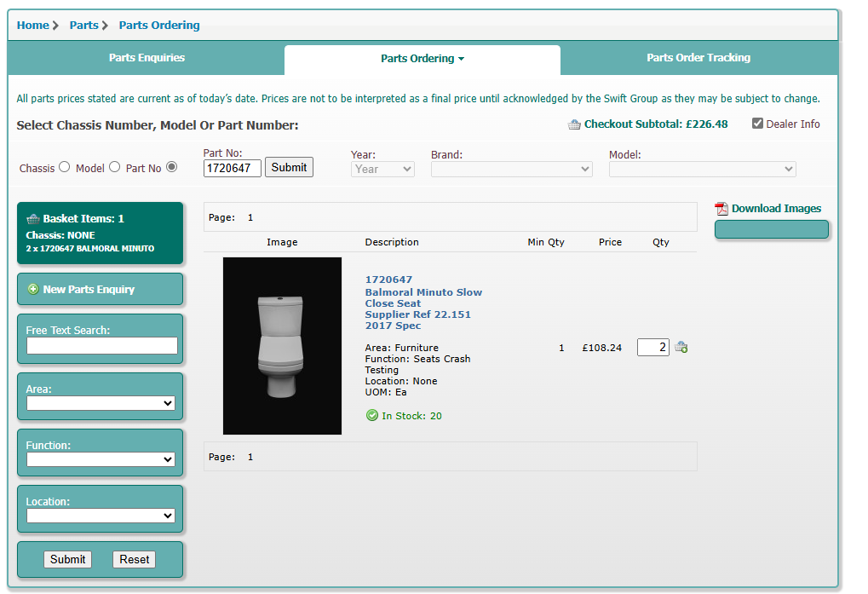Click the Free Text Search input field
This screenshot has width=868, height=594.
(x=102, y=346)
